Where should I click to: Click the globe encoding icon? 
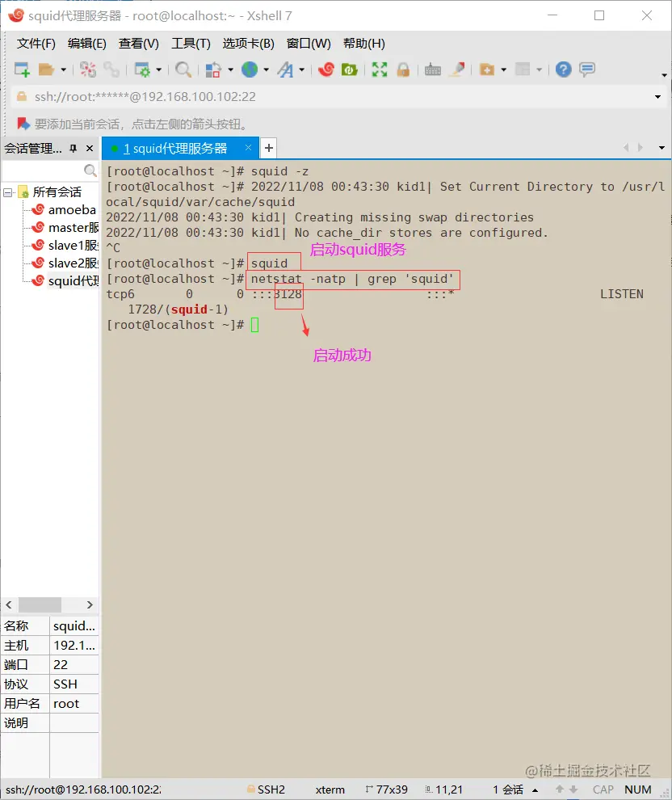250,69
